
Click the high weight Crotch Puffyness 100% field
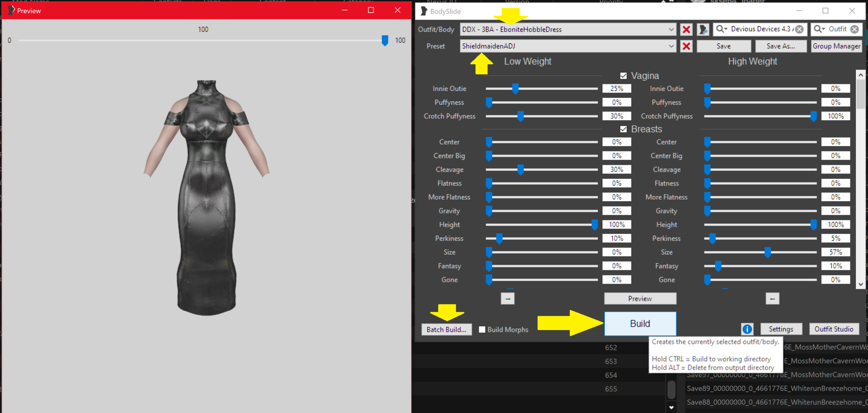click(x=835, y=117)
